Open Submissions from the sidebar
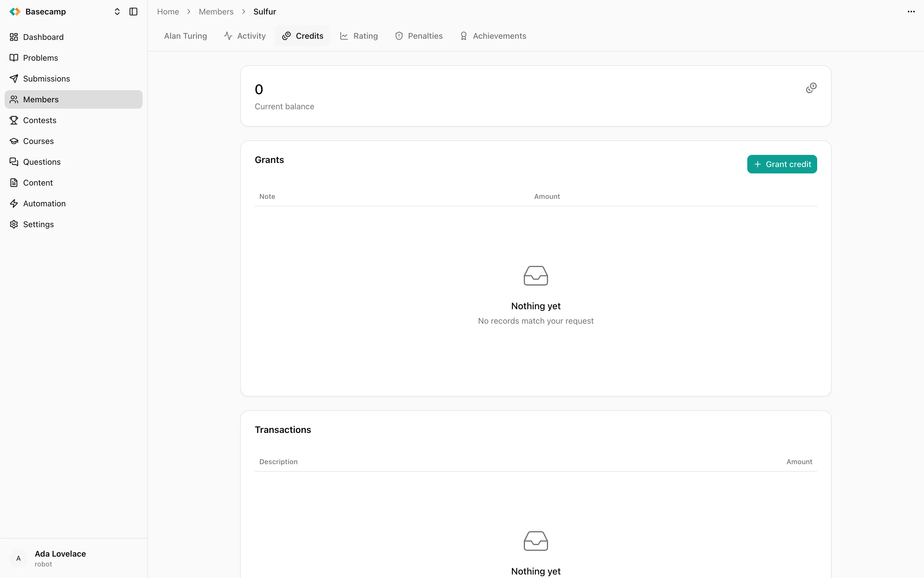 74,79
